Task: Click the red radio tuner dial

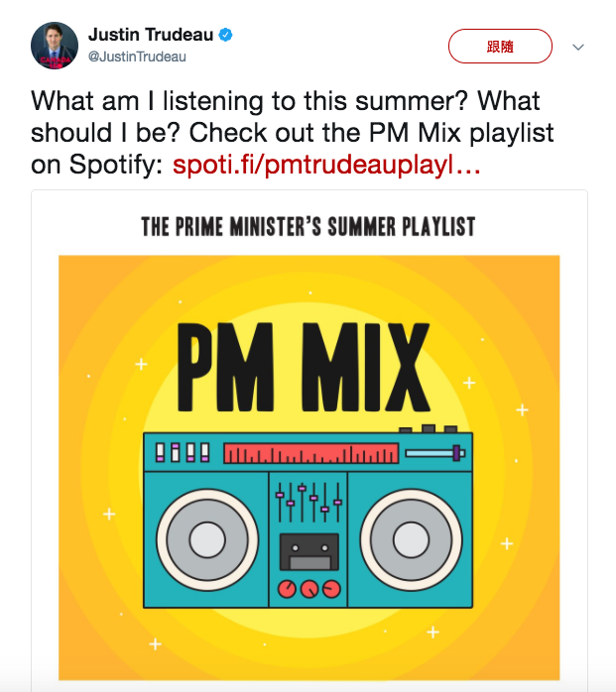Action: [x=310, y=454]
